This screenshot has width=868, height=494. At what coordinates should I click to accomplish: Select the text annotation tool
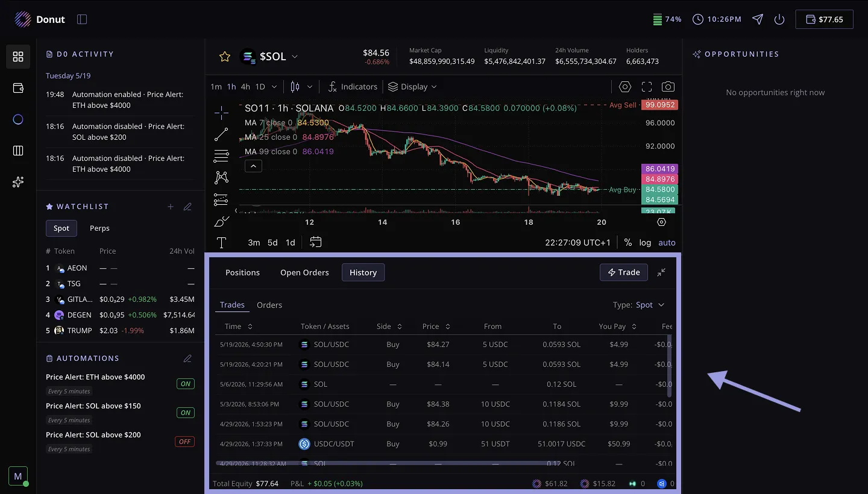pos(221,243)
